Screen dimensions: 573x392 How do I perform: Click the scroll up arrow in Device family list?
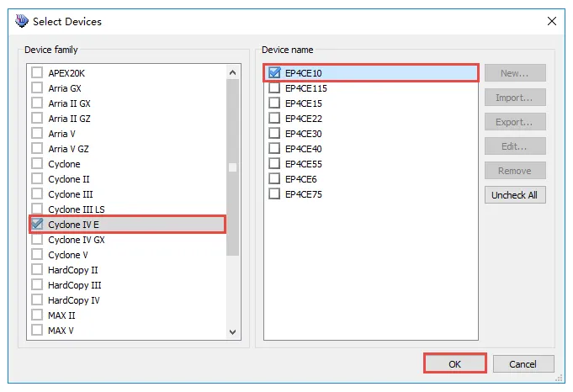tap(232, 72)
